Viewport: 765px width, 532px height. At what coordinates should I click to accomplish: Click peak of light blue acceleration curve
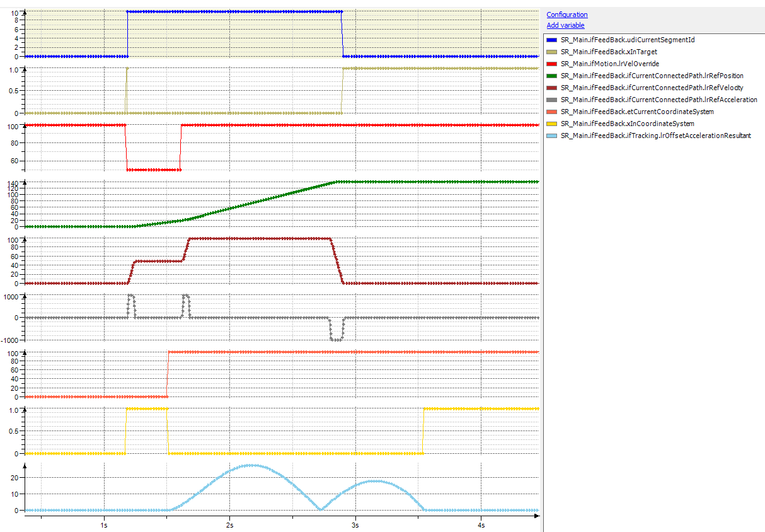click(x=251, y=465)
